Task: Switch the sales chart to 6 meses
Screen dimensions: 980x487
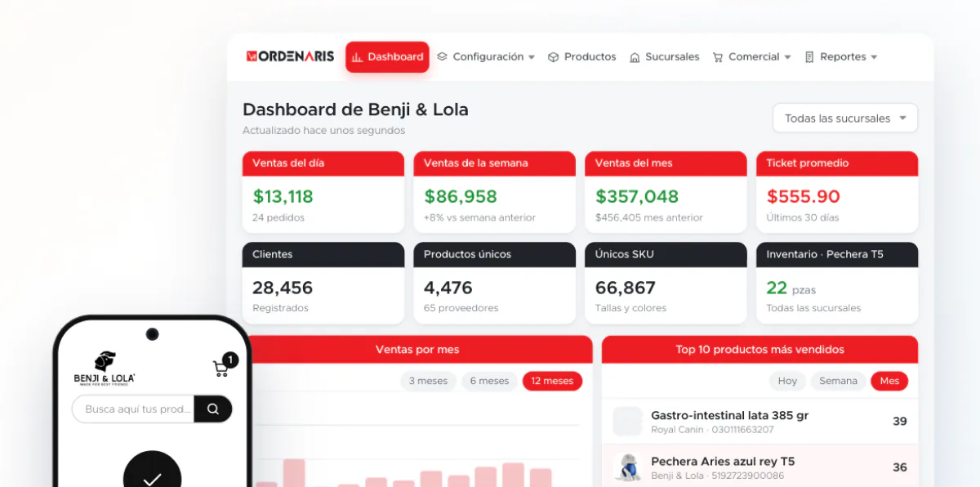Action: [x=489, y=381]
